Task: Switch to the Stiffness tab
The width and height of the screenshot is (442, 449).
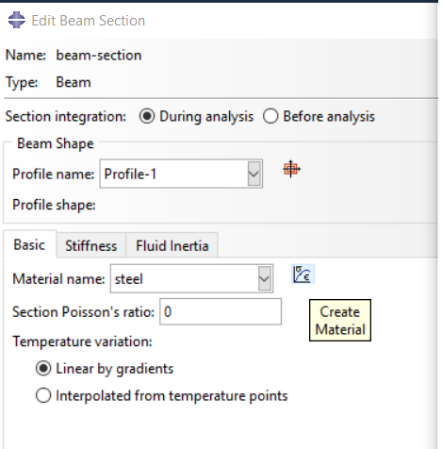Action: [91, 246]
